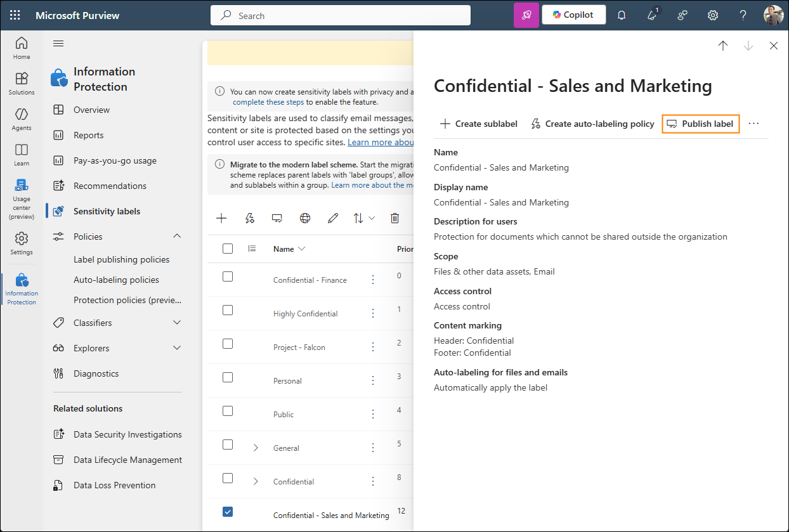Open Agents in the left rail
789x532 pixels.
22,119
